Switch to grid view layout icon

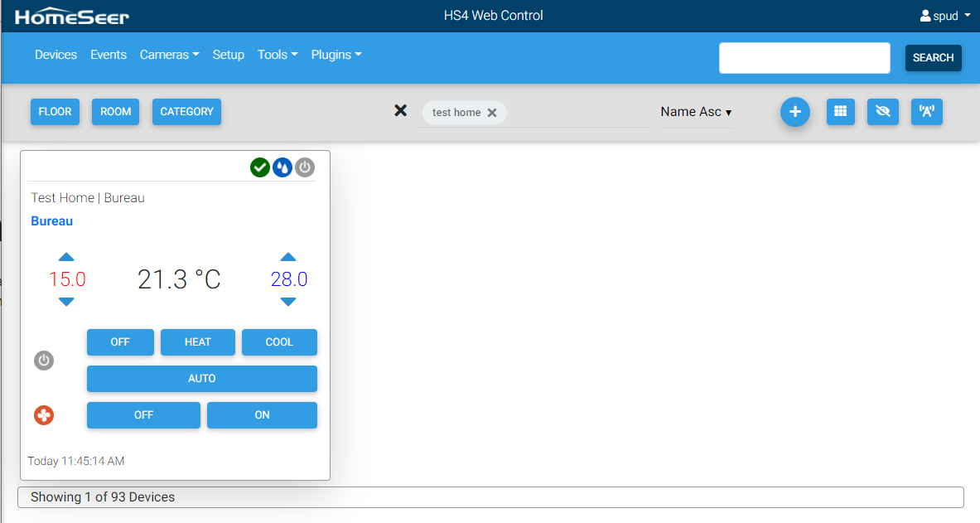[840, 112]
